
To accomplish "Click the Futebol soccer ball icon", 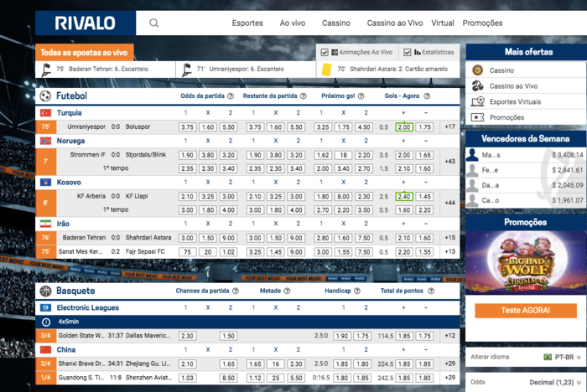I will 44,96.
